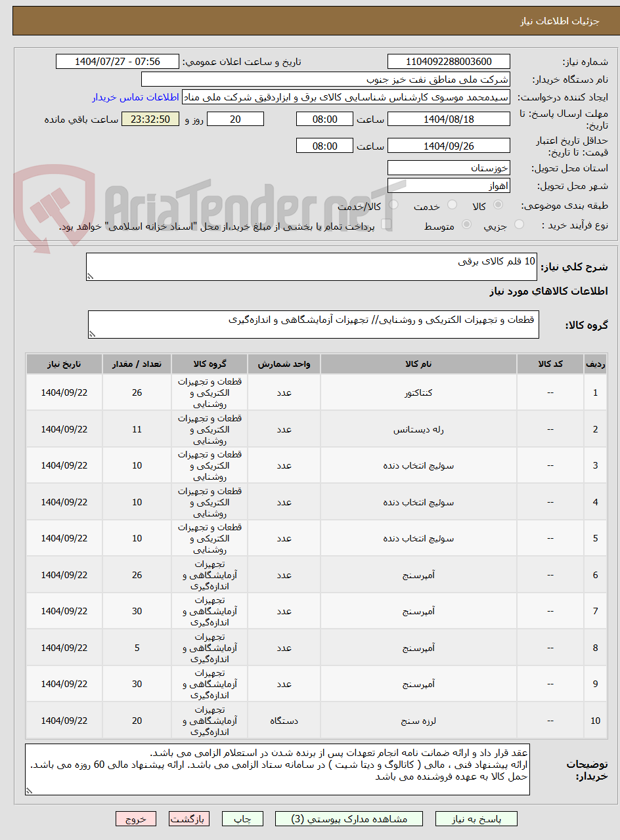Image resolution: width=620 pixels, height=840 pixels.
Task: Click the واحد شمارش column header
Action: tap(284, 364)
